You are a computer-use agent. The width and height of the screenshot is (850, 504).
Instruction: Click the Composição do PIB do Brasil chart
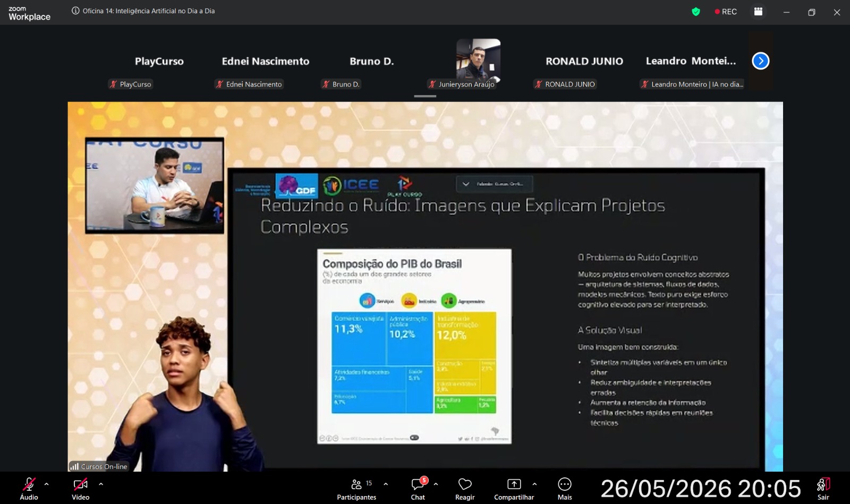pos(414,346)
